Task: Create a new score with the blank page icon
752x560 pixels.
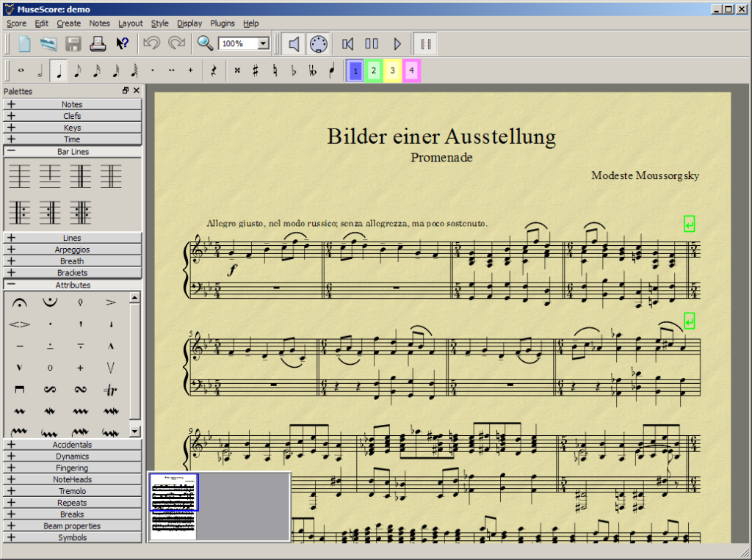Action: coord(24,43)
